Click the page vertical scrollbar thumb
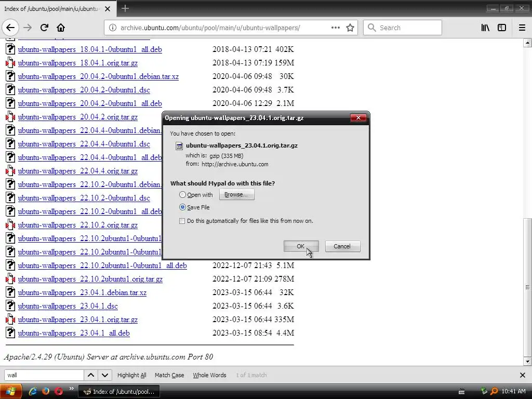The width and height of the screenshot is (532, 399). (527, 287)
